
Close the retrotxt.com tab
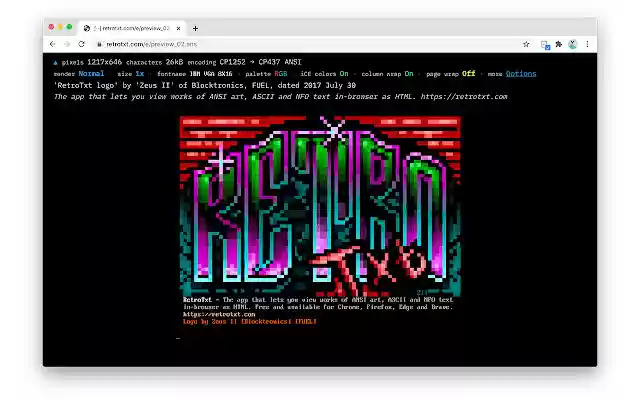coord(178,28)
